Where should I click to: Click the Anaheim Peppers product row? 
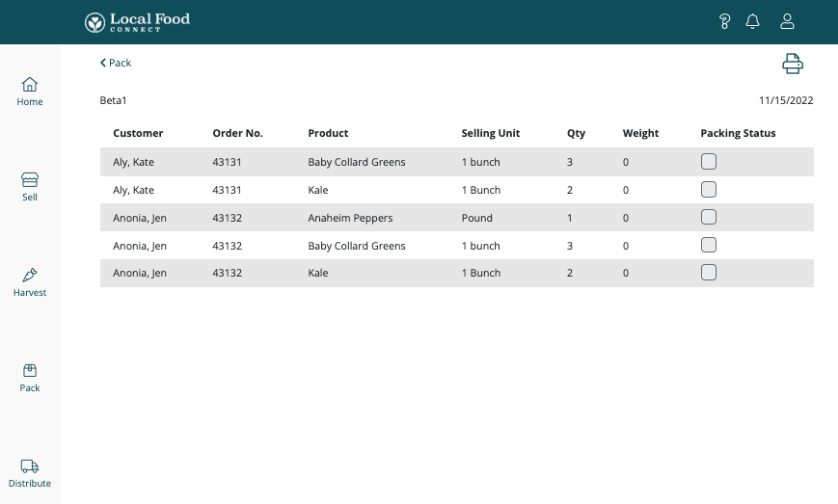coord(350,218)
